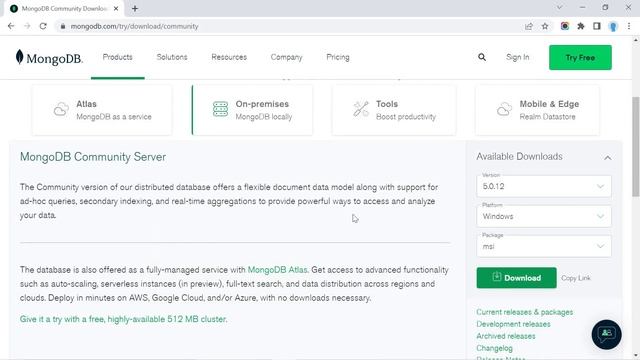
Task: Open the site search magnifier icon
Action: [x=482, y=57]
